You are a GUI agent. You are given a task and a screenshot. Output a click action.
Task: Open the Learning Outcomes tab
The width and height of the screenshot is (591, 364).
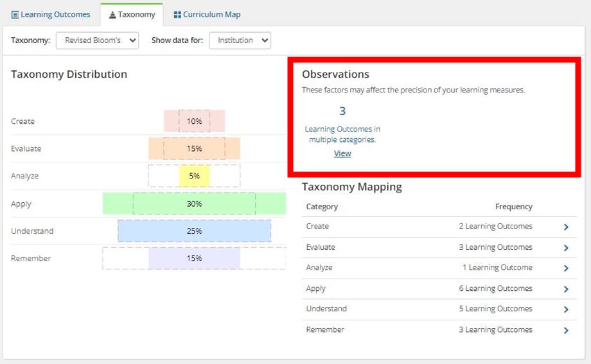coord(51,14)
